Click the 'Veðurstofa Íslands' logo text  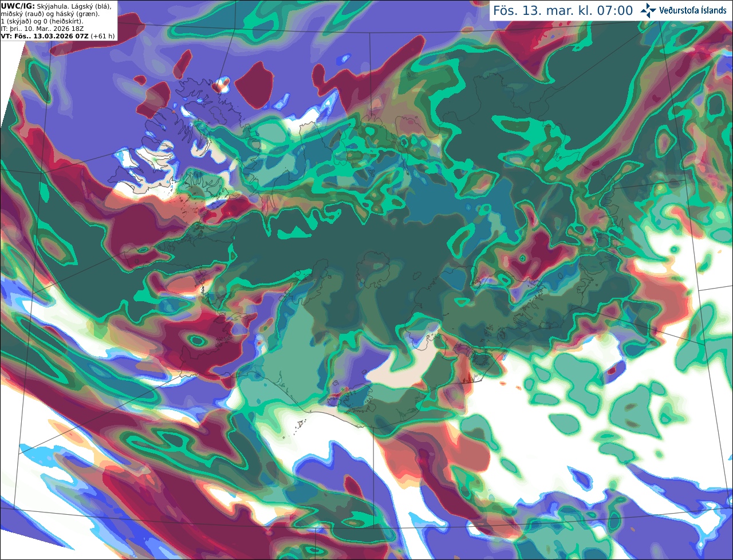click(x=692, y=10)
